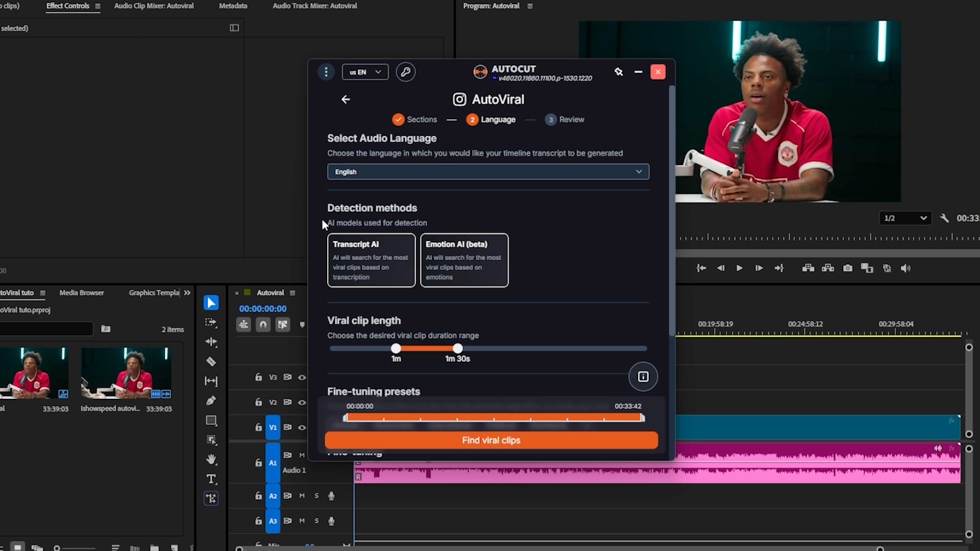Screen dimensions: 980x551
Task: Open the AutoCut info help button
Action: [643, 377]
